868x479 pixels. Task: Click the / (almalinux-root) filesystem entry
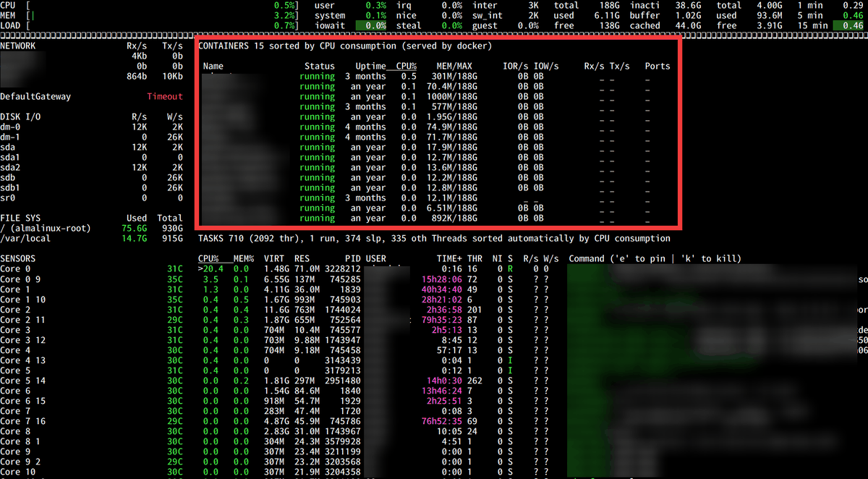click(x=46, y=228)
